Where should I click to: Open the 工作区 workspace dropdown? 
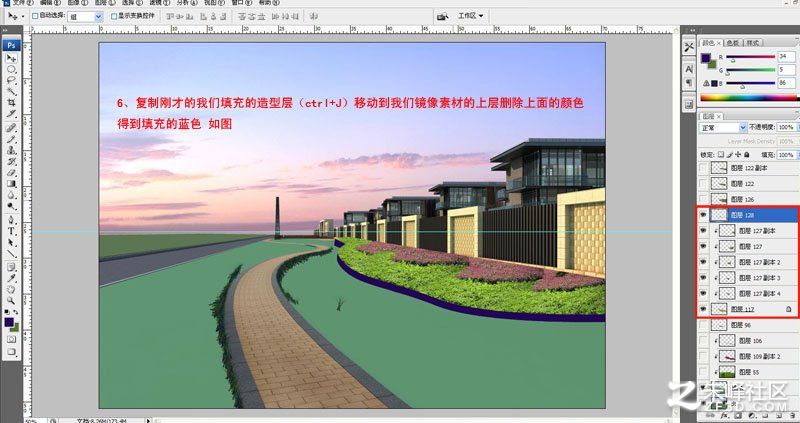point(470,16)
